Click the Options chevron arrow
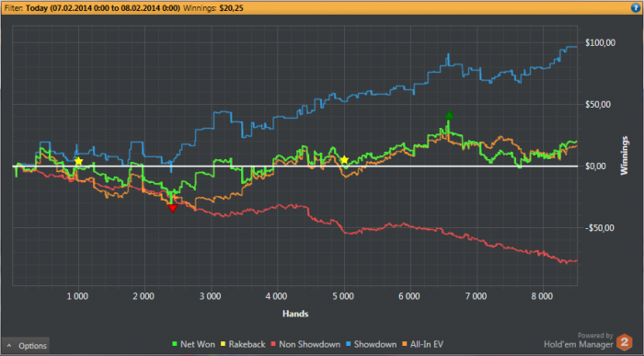The height and width of the screenshot is (356, 644). tap(9, 346)
